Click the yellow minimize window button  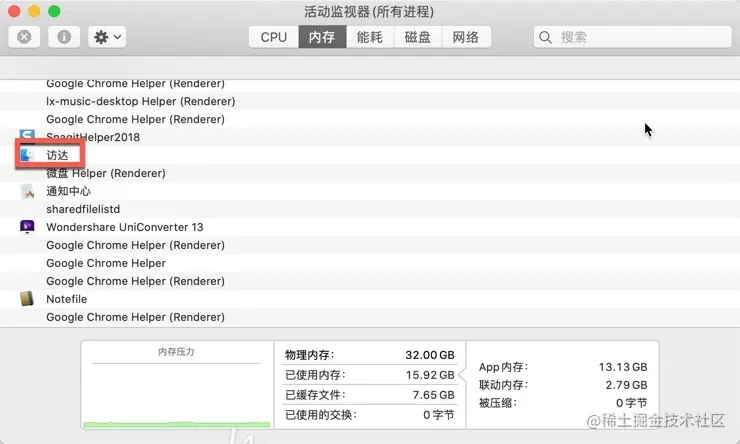point(34,11)
